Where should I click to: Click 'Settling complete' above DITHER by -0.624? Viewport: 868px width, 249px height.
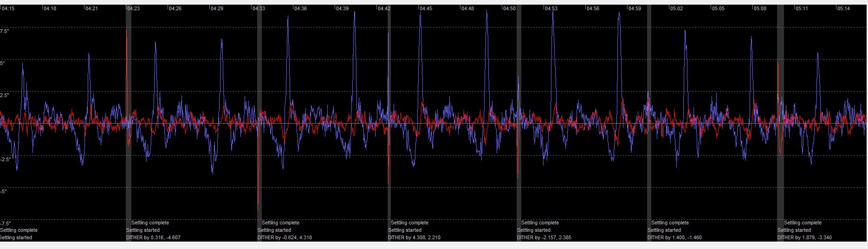[280, 223]
